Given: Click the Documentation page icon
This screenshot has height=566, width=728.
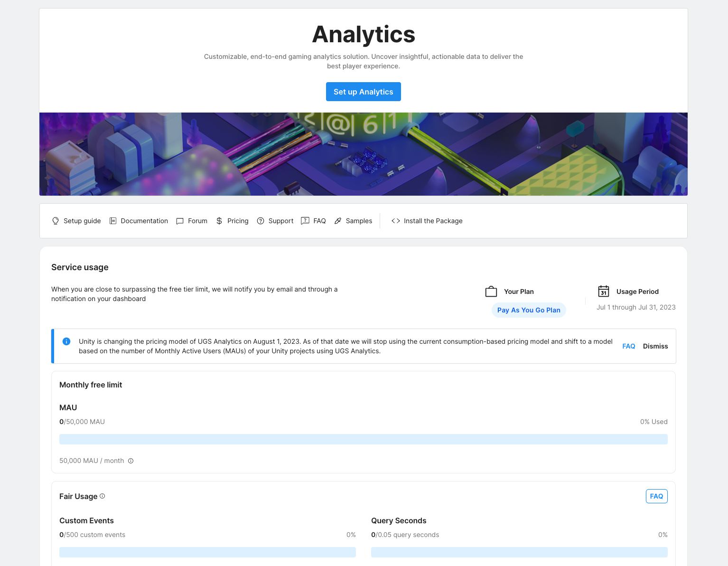Looking at the screenshot, I should click(x=113, y=221).
